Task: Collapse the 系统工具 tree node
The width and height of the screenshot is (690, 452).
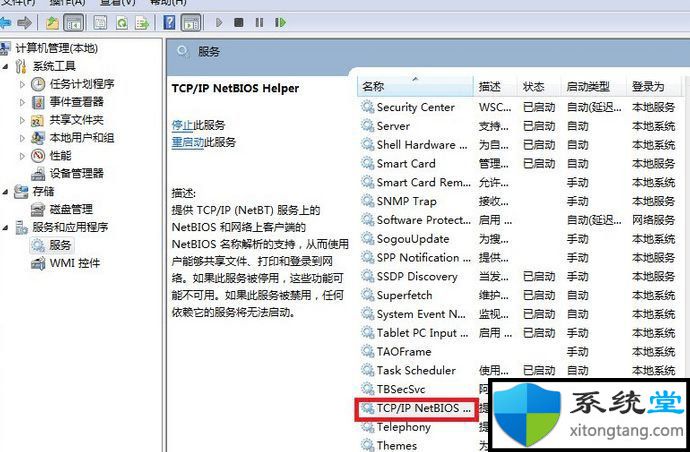Action: point(5,66)
